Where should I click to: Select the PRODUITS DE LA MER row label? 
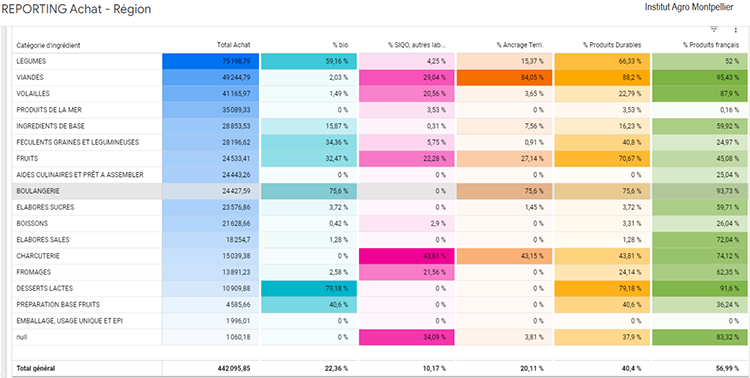click(x=49, y=110)
